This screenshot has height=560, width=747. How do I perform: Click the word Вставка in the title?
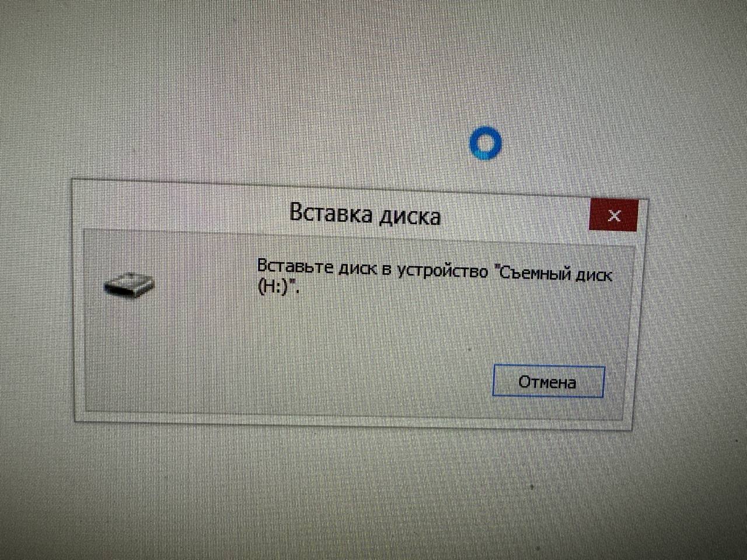331,213
